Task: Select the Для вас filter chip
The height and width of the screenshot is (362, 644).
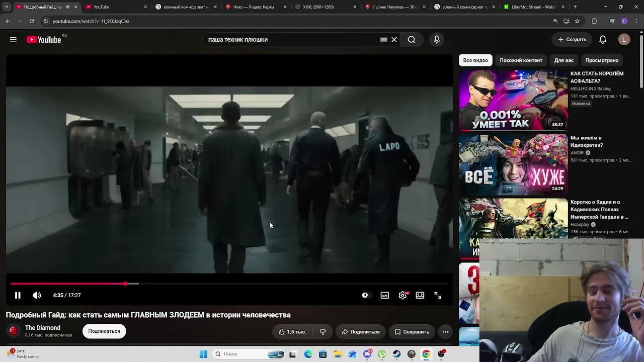Action: tap(564, 60)
